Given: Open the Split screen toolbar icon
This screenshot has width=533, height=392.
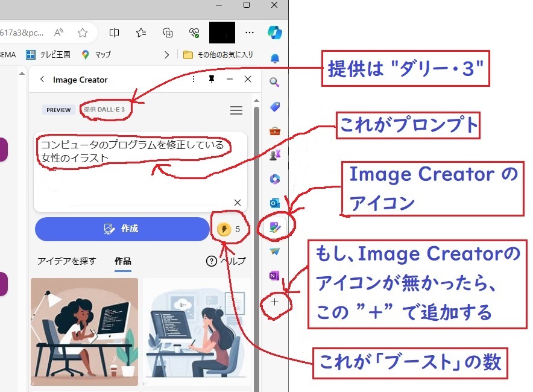Looking at the screenshot, I should click(x=114, y=33).
